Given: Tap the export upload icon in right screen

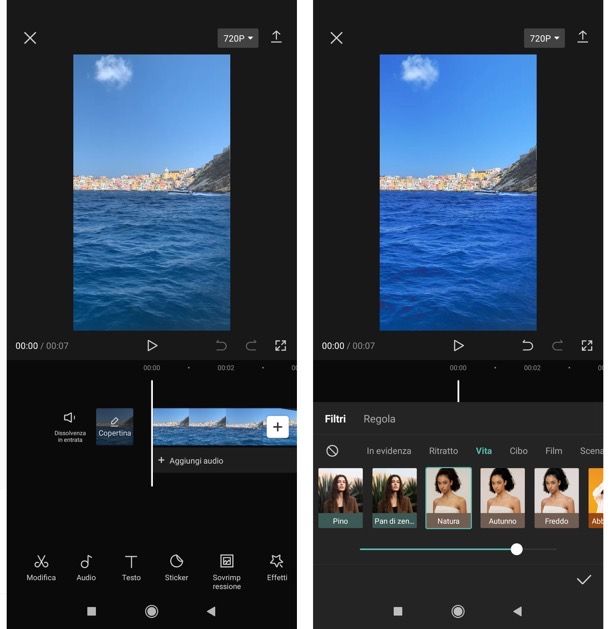Looking at the screenshot, I should (583, 37).
